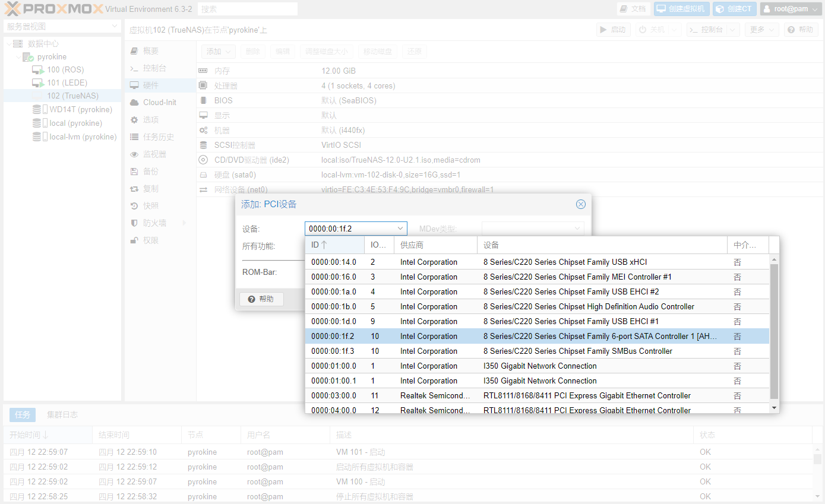Viewport: 825px width, 504px height.
Task: Select 102 (TrueNAS) in server tree
Action: pos(62,96)
